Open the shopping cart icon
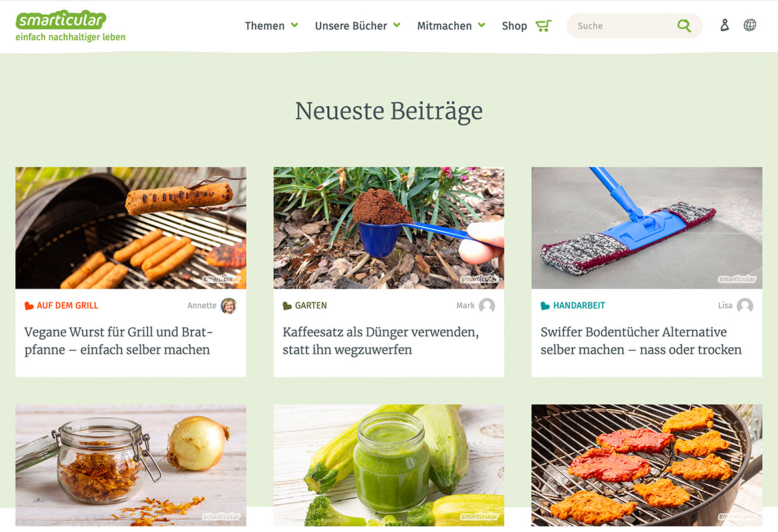 click(543, 26)
